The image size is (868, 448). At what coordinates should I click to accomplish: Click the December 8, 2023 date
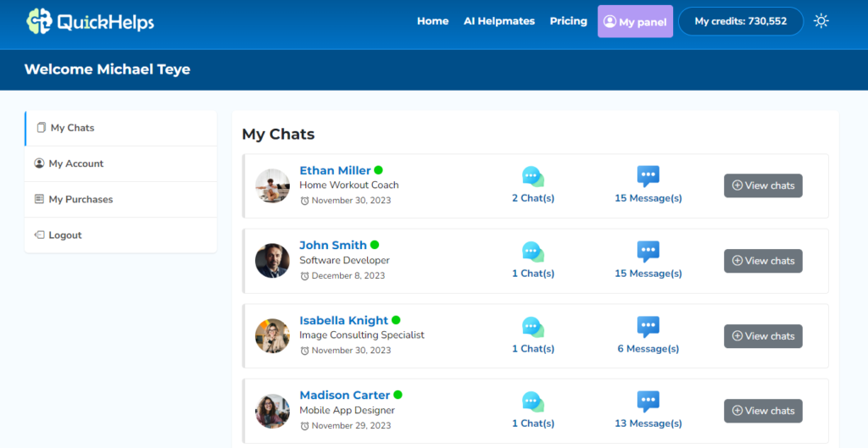[x=348, y=275]
